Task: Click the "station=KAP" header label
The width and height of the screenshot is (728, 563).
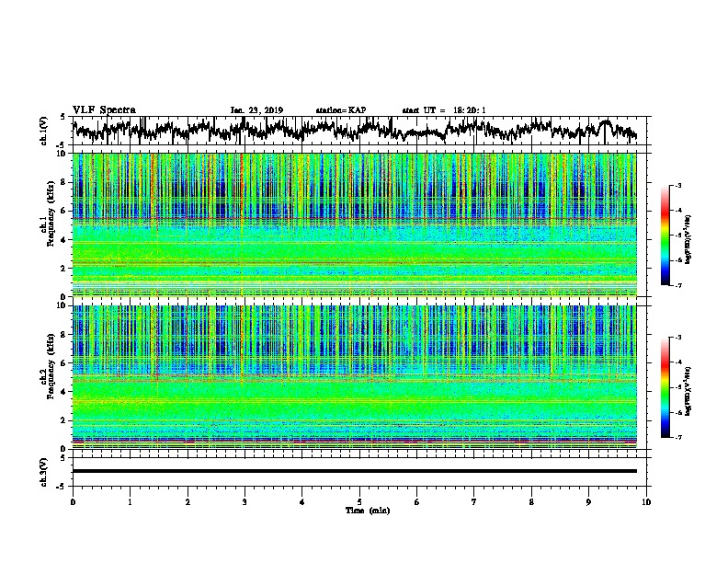Action: tap(340, 110)
